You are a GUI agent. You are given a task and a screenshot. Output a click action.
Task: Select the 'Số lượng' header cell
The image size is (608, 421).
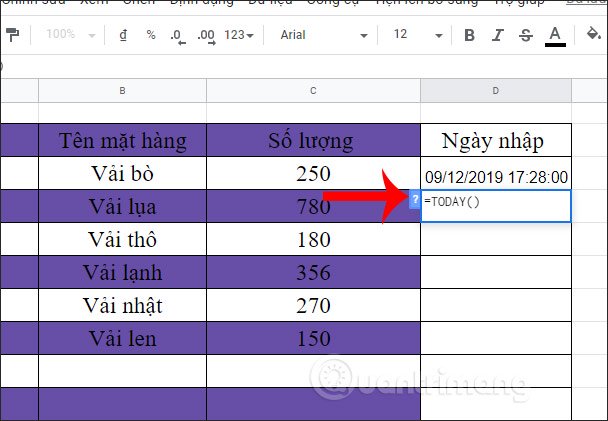(313, 140)
